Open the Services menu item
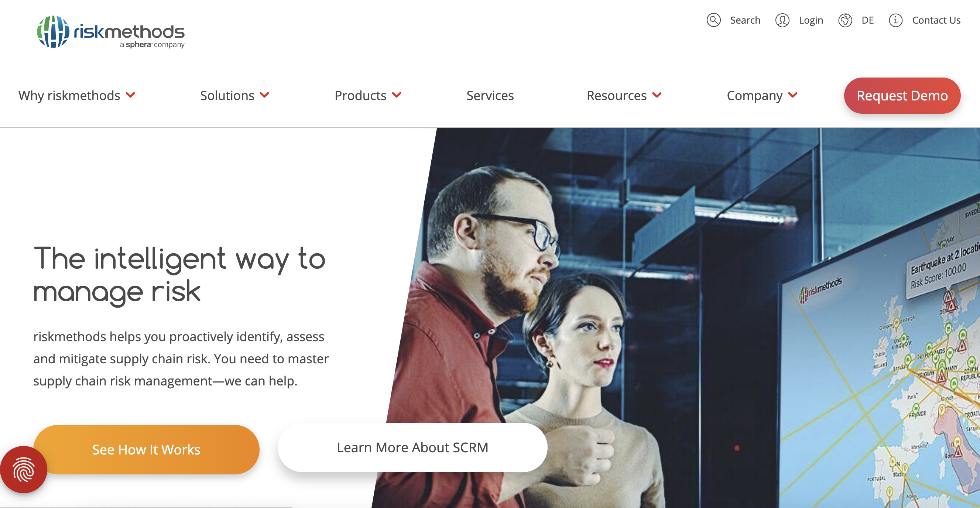The width and height of the screenshot is (980, 508). tap(490, 96)
